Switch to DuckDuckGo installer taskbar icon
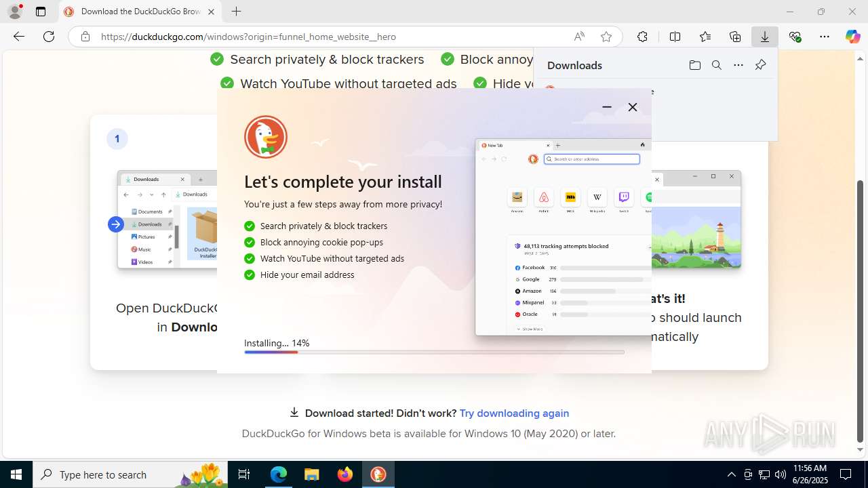 point(378,474)
